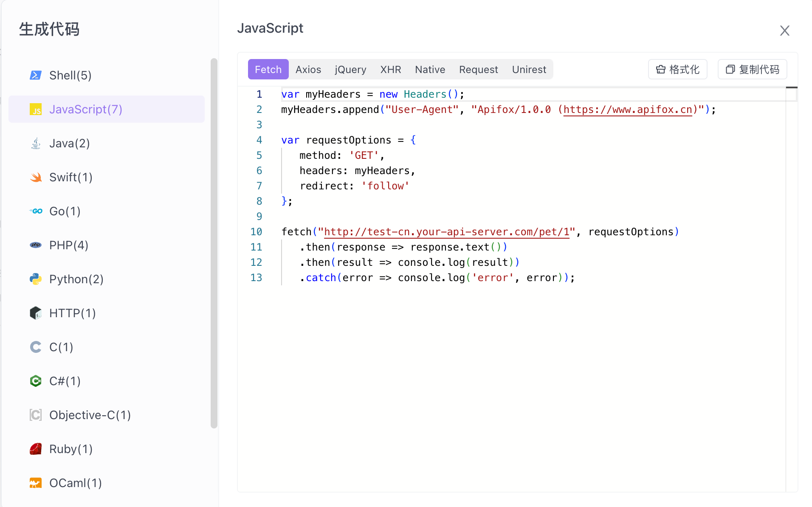Choose C#(1) from the sidebar
The width and height of the screenshot is (812, 507).
pyautogui.click(x=65, y=381)
